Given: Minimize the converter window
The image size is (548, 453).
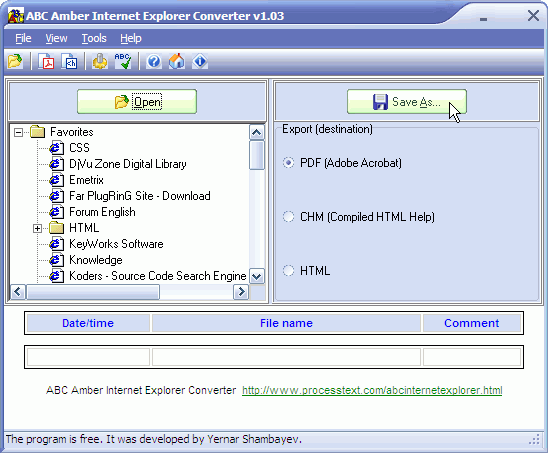Looking at the screenshot, I should point(483,19).
